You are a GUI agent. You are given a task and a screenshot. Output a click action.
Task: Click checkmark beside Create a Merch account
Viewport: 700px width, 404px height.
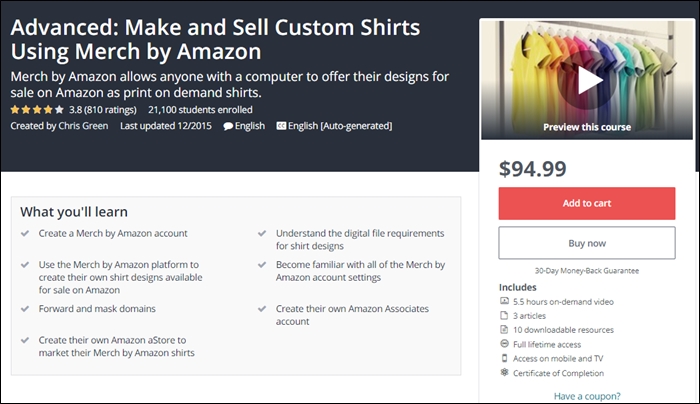pos(25,234)
